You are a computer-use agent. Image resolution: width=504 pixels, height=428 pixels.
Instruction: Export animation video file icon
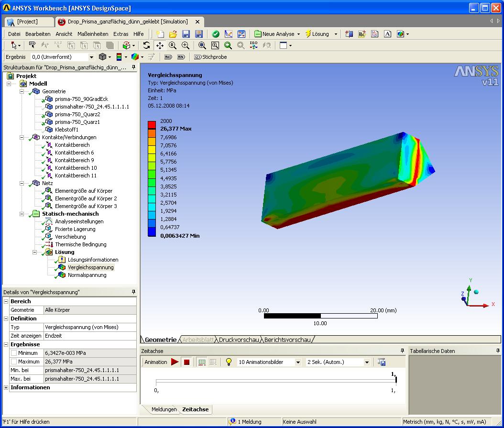382,362
